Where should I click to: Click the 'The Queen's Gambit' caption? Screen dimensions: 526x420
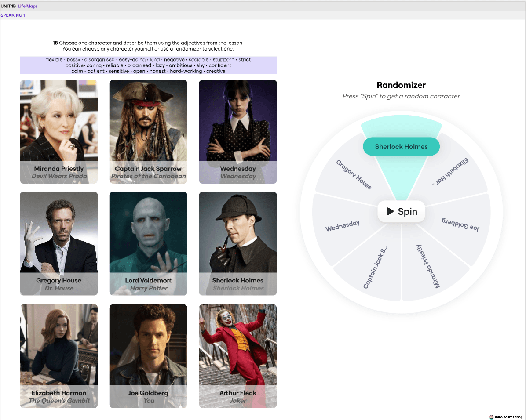59,401
